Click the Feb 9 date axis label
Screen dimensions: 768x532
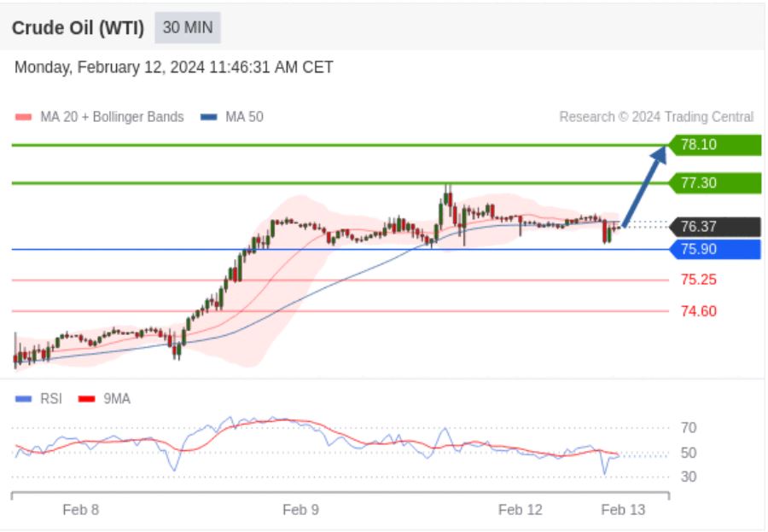[300, 510]
